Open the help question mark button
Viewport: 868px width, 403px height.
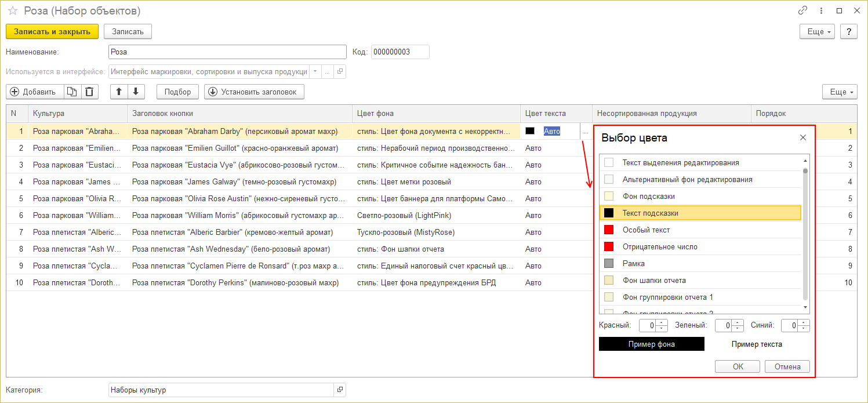[848, 31]
